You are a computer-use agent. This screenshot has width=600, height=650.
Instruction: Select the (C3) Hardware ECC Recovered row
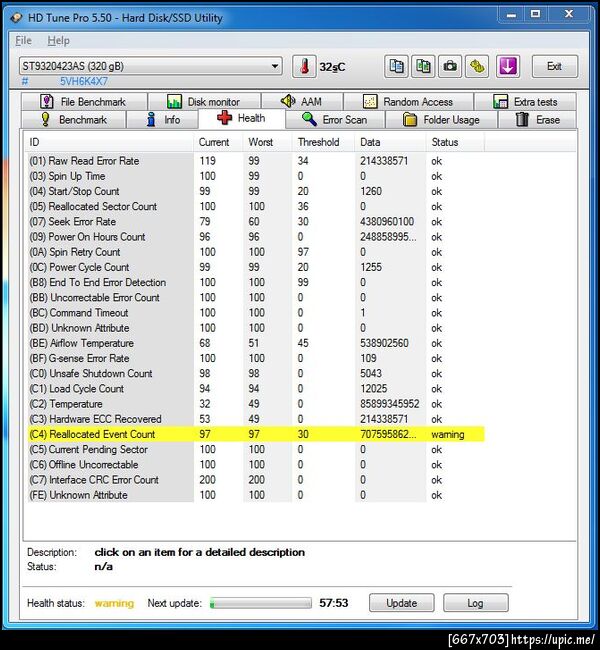coord(256,419)
